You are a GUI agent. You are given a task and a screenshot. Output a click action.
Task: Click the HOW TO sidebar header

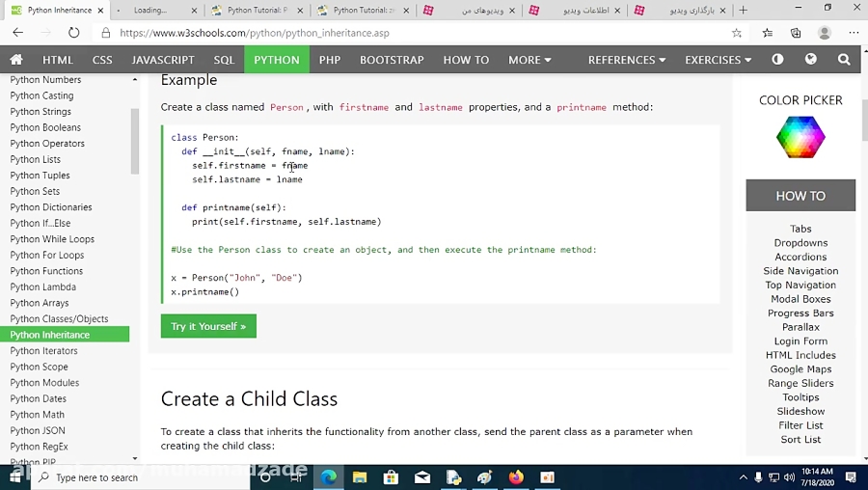800,196
